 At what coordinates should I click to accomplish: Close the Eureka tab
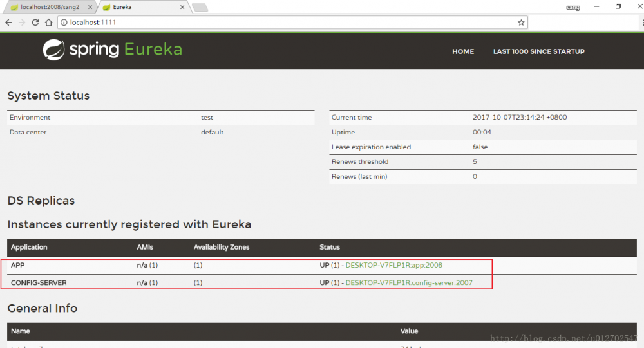[x=182, y=7]
